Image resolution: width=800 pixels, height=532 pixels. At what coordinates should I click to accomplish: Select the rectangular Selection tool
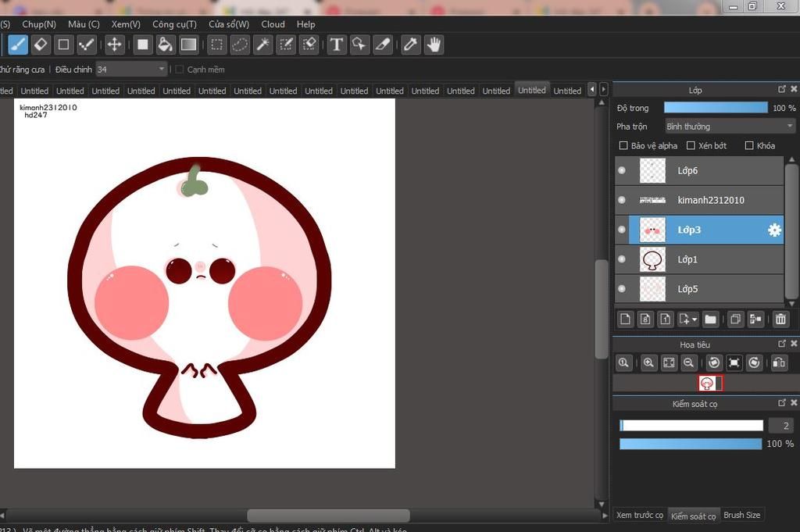[x=217, y=45]
